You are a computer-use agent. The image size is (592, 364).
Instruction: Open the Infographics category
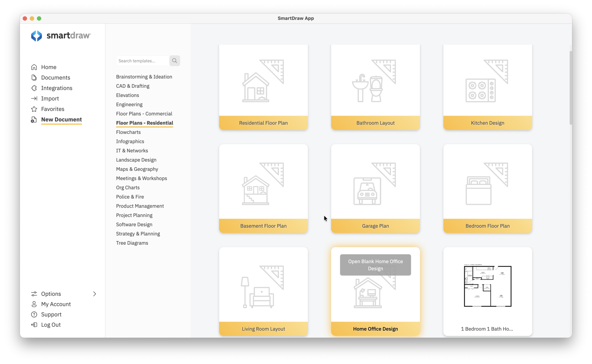[130, 141]
